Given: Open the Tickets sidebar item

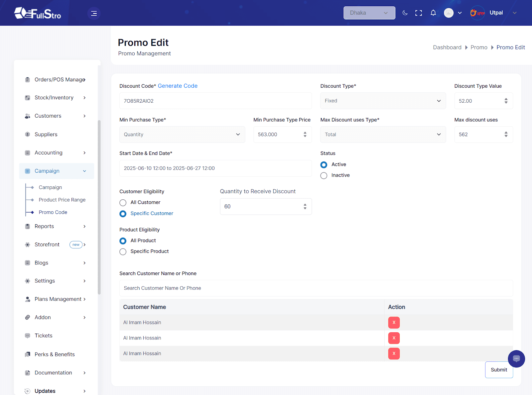Looking at the screenshot, I should pyautogui.click(x=43, y=336).
